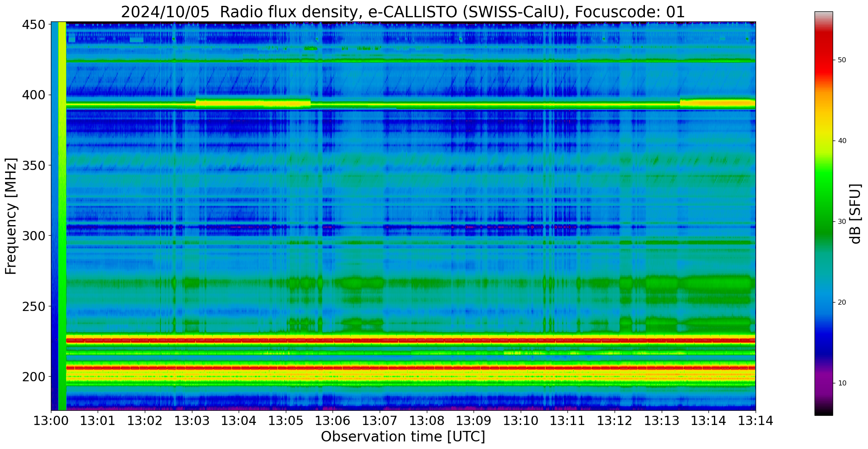Click the 'Frequency [MHz]' y-axis label
This screenshot has width=868, height=449.
[x=11, y=216]
